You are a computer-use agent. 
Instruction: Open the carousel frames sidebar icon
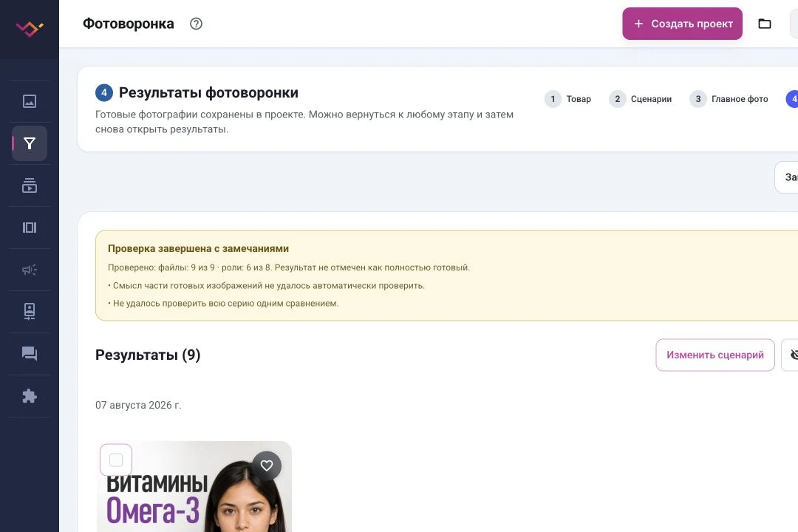(30, 228)
